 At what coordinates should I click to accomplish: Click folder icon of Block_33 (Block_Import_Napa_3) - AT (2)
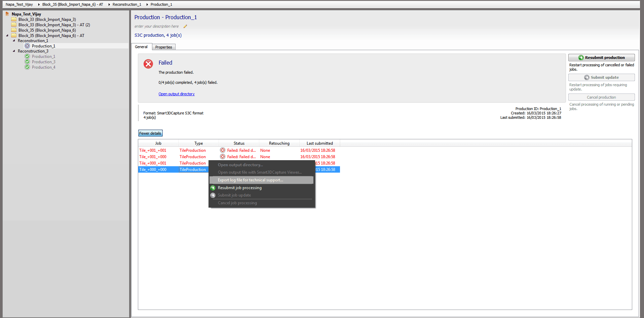(14, 25)
